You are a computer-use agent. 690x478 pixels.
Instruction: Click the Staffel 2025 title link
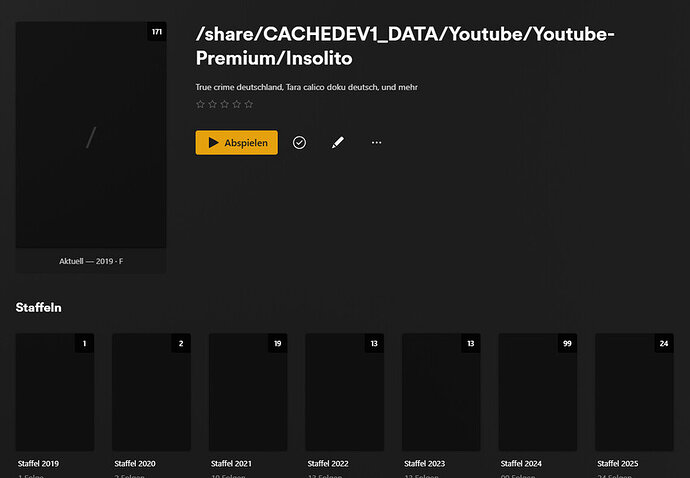(x=618, y=463)
